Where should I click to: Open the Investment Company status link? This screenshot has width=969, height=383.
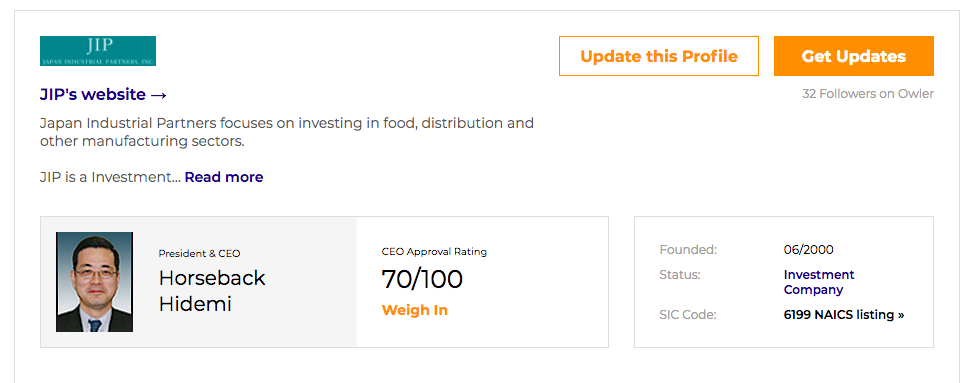click(x=819, y=282)
